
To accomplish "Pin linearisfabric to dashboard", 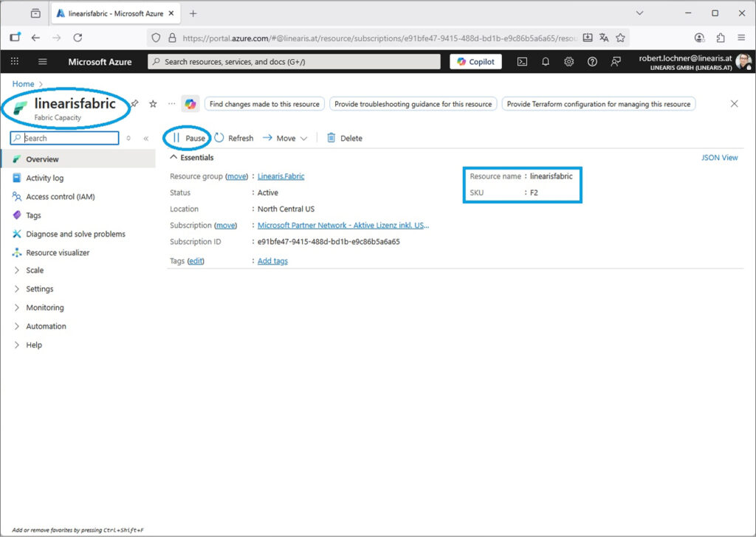I will [135, 103].
